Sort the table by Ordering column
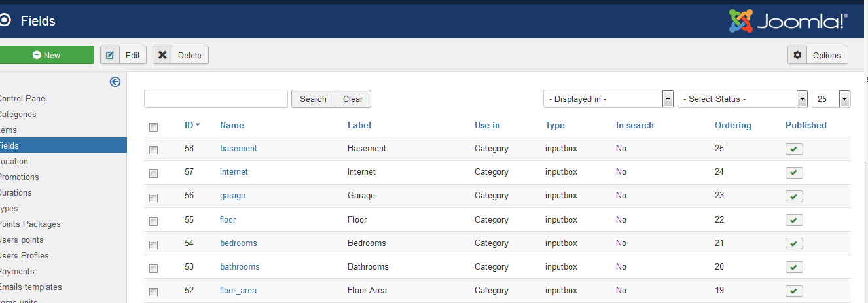The image size is (868, 303). click(x=732, y=125)
